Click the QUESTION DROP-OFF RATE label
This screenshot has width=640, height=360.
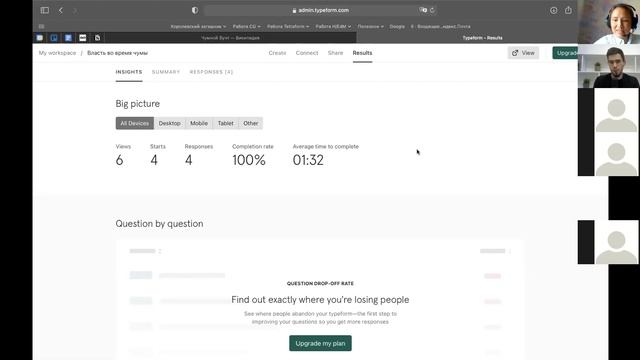coord(320,283)
